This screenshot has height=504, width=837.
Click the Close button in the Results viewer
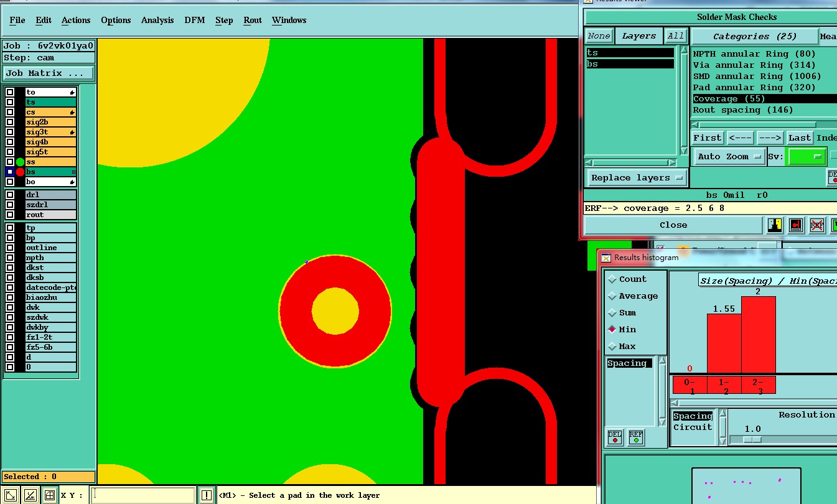coord(673,225)
